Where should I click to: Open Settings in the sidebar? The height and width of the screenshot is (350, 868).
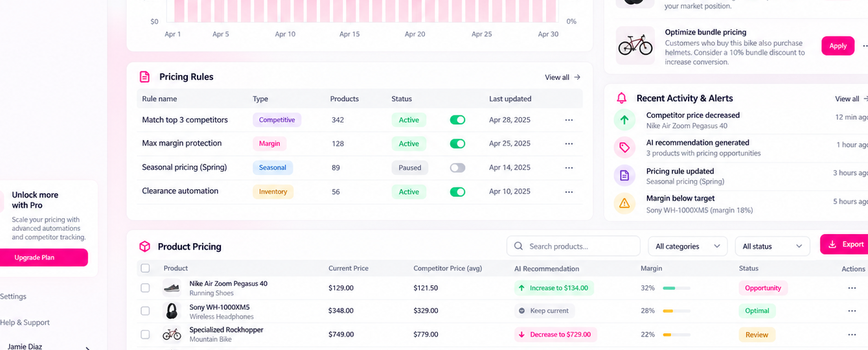(x=13, y=297)
